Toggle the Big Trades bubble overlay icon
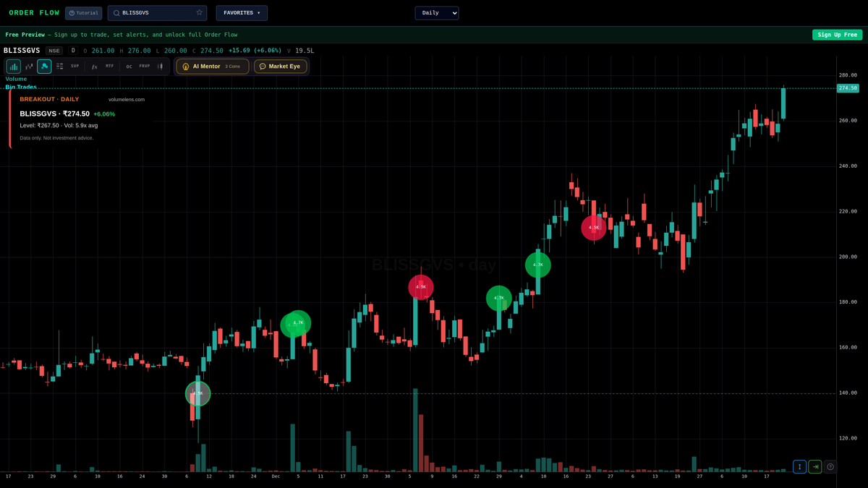 point(43,66)
